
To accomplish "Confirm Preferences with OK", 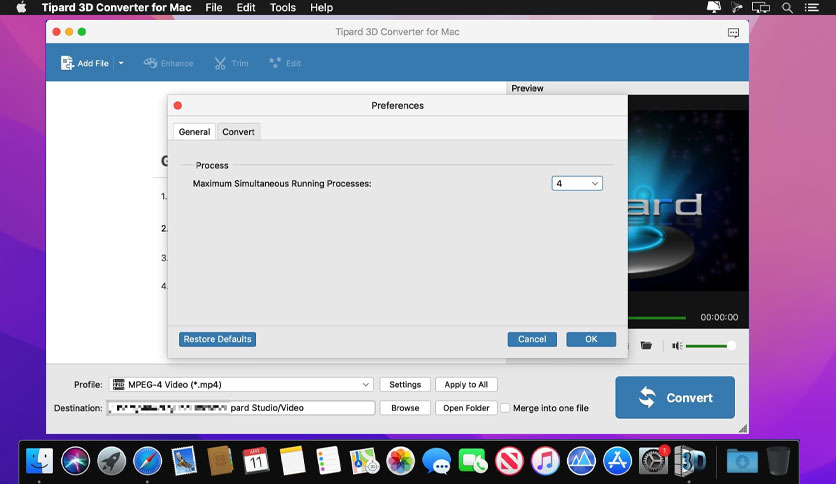I will tap(591, 339).
